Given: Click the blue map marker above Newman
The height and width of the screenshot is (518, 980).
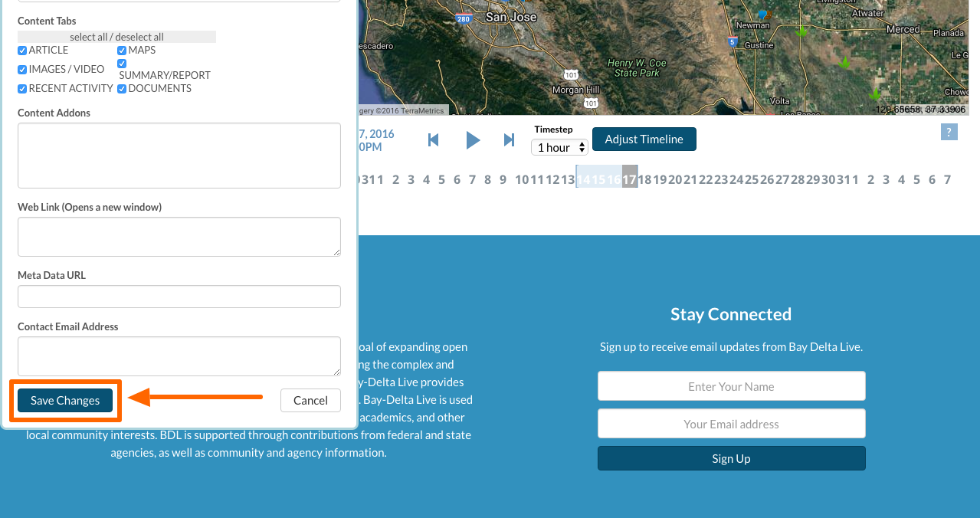Looking at the screenshot, I should (x=762, y=15).
